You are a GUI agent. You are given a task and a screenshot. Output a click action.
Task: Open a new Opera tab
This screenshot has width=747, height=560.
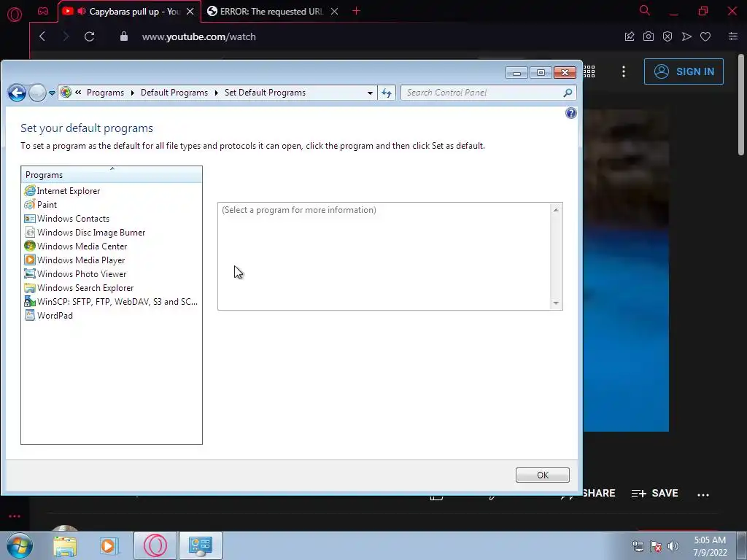pyautogui.click(x=356, y=11)
